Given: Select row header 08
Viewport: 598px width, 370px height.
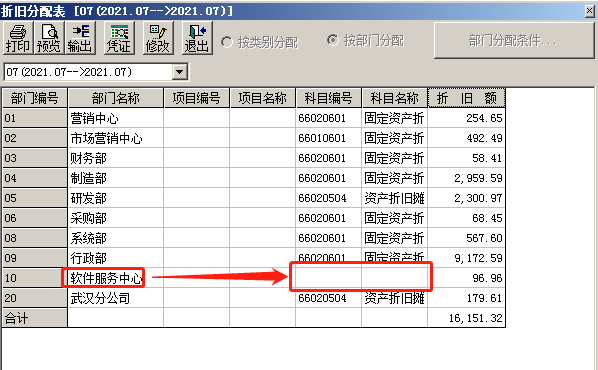Looking at the screenshot, I should (x=35, y=238).
